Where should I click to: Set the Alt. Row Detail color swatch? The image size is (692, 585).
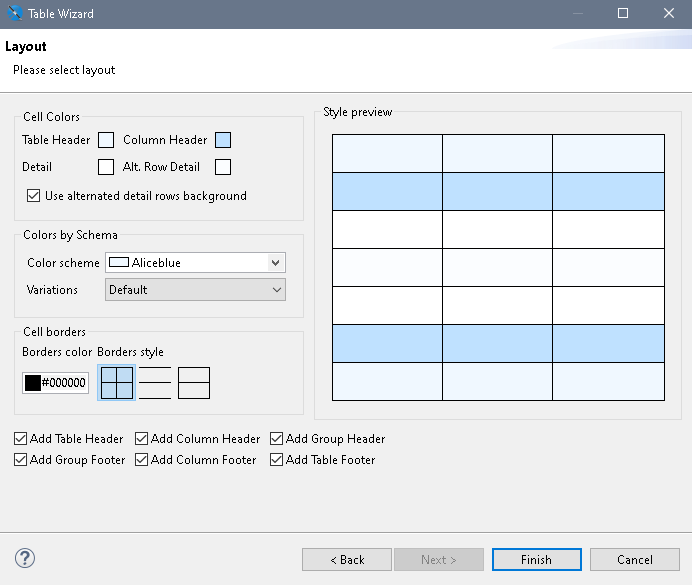(223, 167)
